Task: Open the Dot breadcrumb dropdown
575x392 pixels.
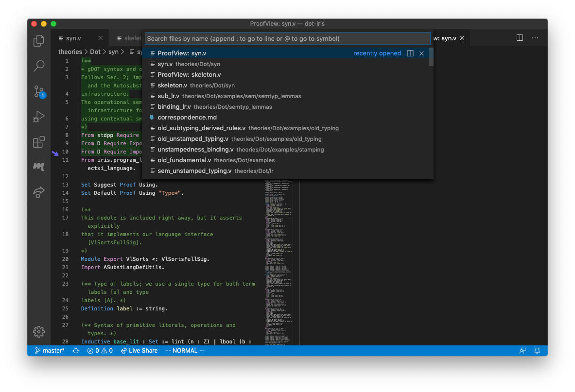Action: click(x=95, y=51)
